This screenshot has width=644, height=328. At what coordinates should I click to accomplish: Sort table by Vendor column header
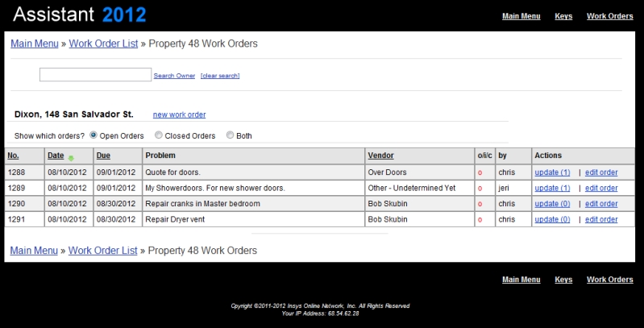(x=380, y=156)
